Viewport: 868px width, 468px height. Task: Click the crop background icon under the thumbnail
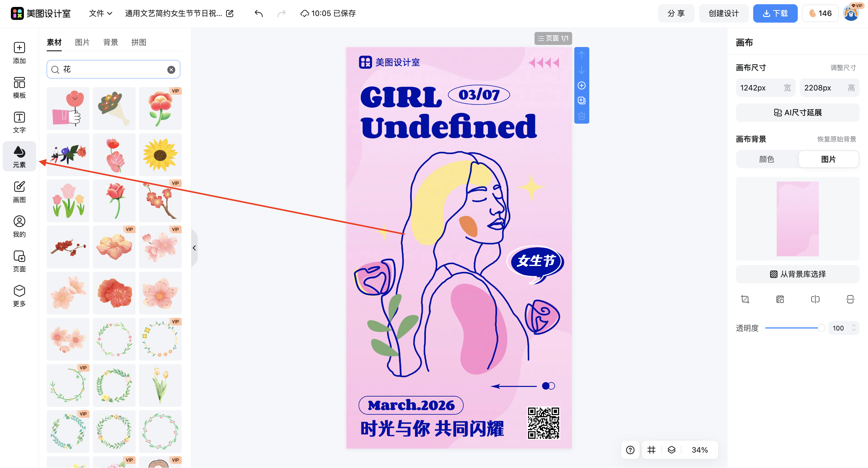point(745,299)
